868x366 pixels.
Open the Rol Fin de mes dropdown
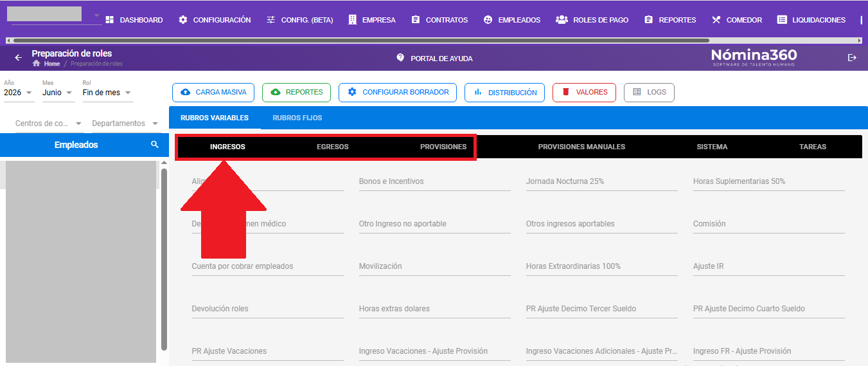(107, 93)
